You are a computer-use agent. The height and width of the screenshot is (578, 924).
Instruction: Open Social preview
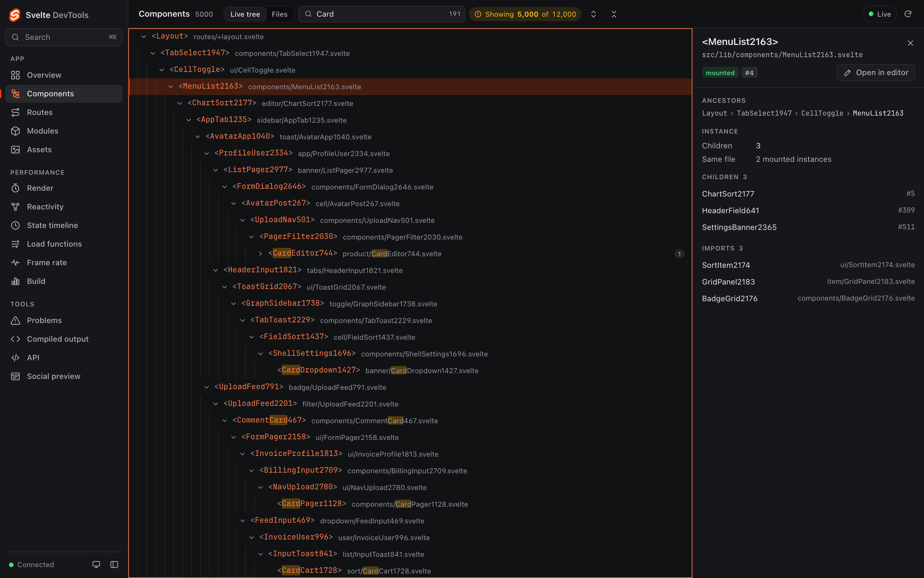(64, 376)
